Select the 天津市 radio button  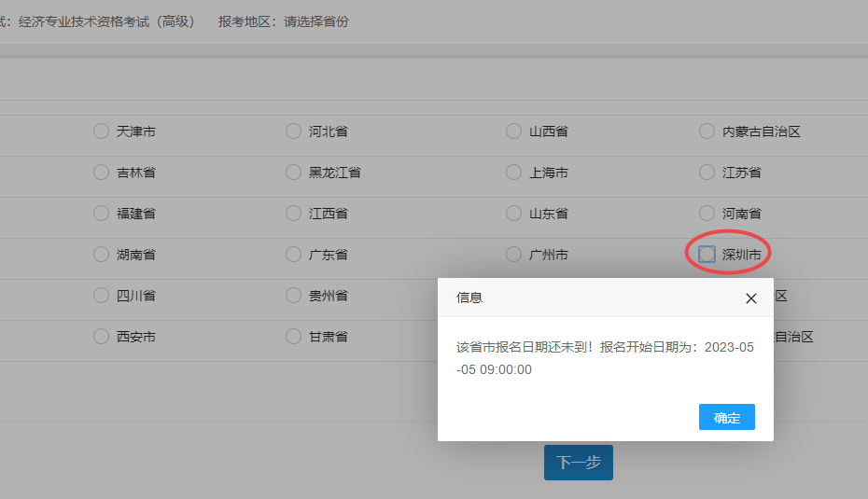point(102,132)
